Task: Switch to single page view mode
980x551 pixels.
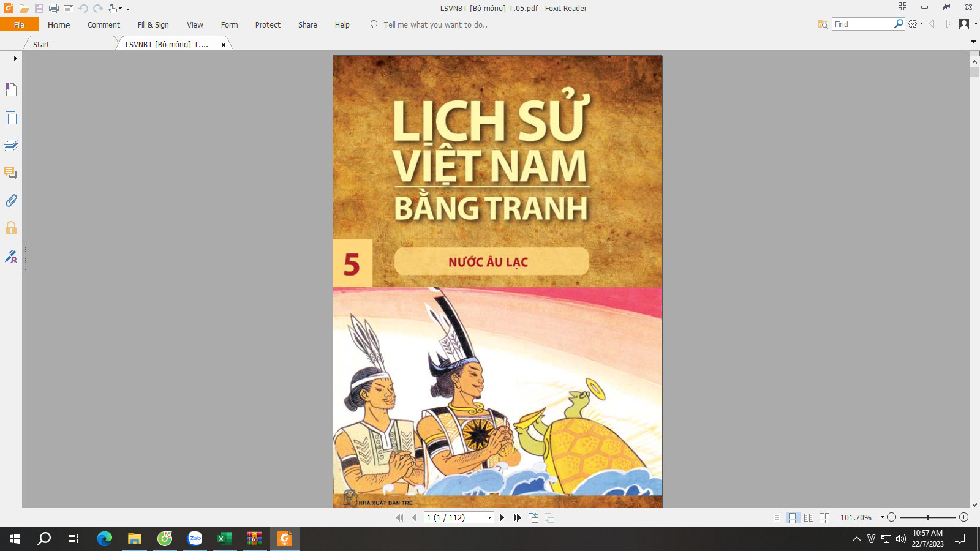Action: pos(777,518)
